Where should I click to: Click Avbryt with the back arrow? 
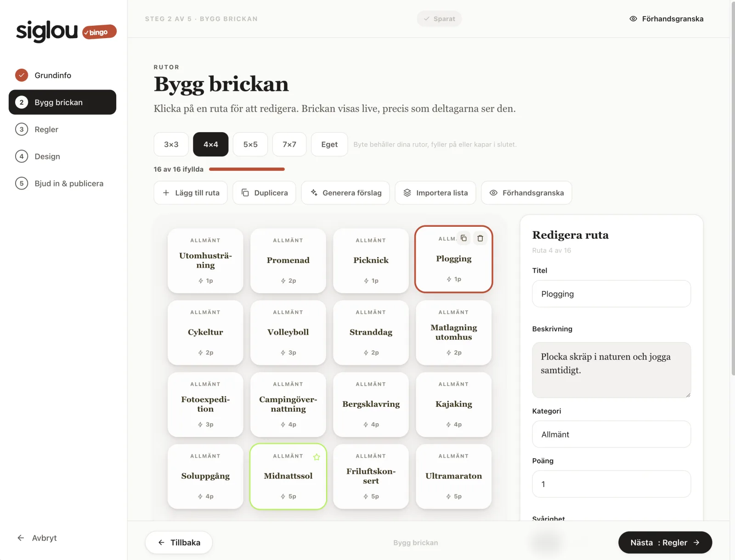point(37,538)
